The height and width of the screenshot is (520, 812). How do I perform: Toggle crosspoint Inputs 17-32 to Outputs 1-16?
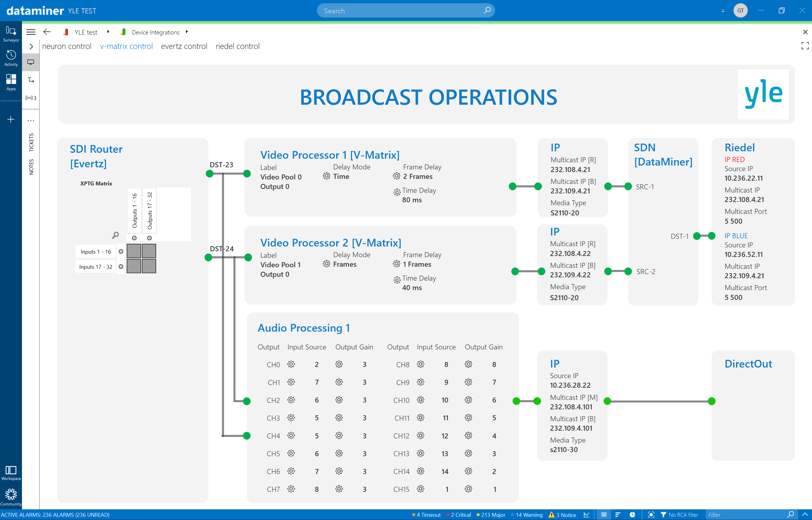click(134, 266)
